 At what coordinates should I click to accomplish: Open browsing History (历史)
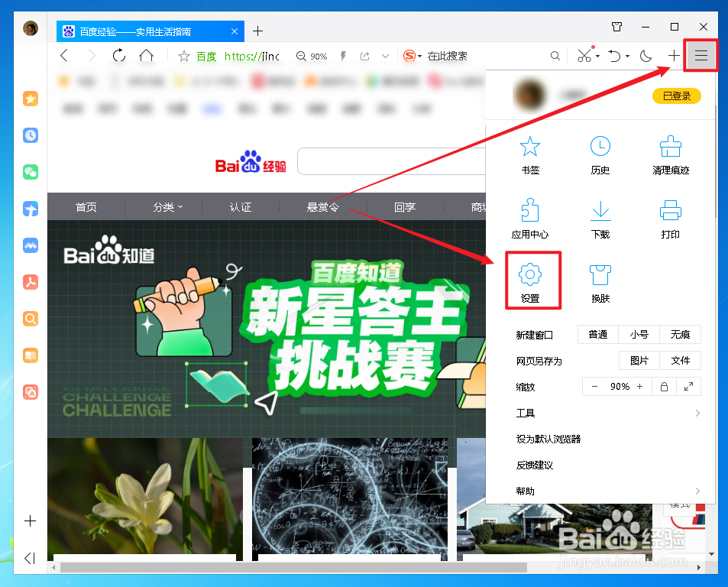pos(600,154)
